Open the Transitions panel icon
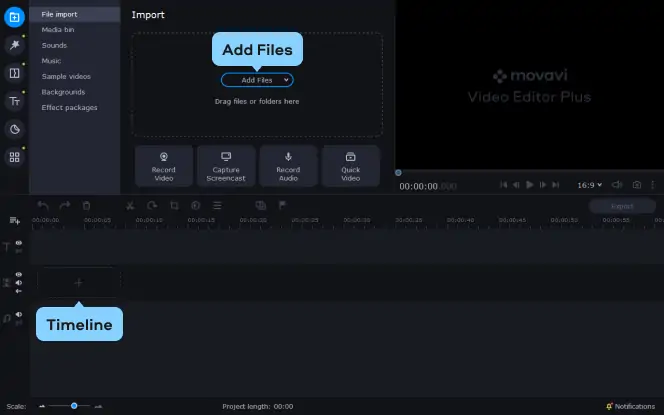The width and height of the screenshot is (664, 415). coord(14,73)
